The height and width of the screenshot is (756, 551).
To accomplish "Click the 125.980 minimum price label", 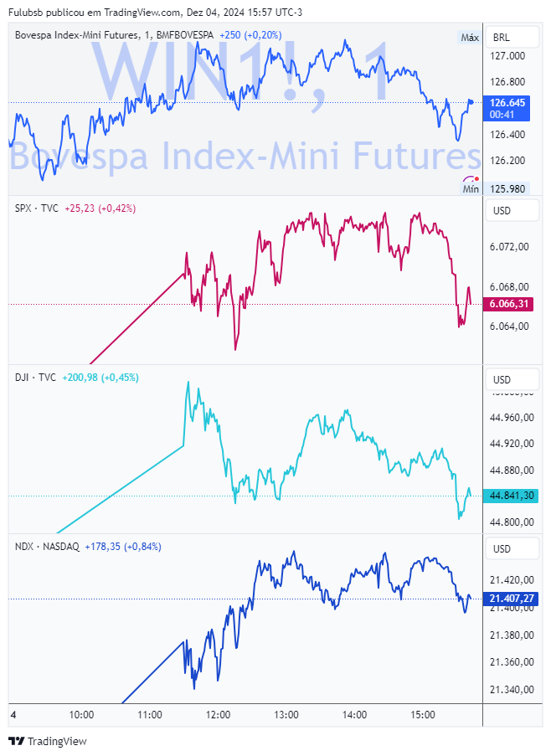I will click(507, 189).
